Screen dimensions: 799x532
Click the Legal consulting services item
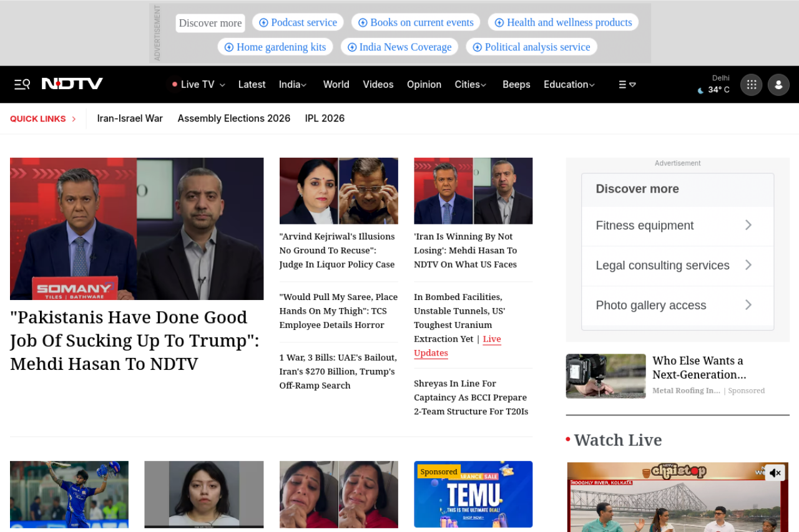click(x=662, y=265)
